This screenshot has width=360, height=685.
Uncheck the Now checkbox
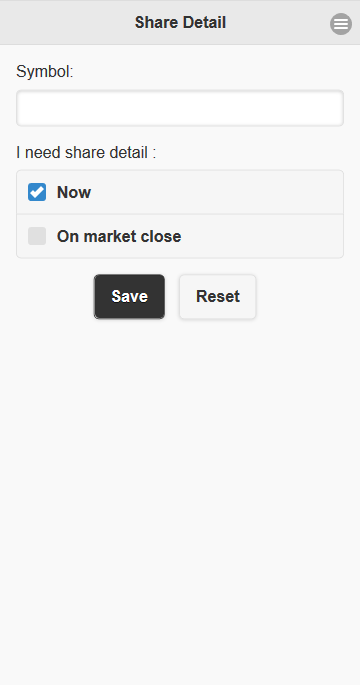point(37,192)
